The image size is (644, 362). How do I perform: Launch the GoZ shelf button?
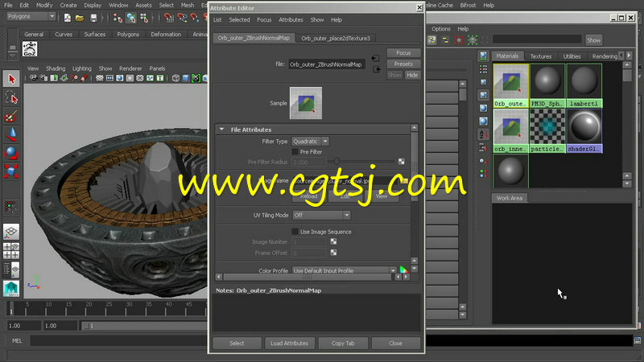(30, 49)
